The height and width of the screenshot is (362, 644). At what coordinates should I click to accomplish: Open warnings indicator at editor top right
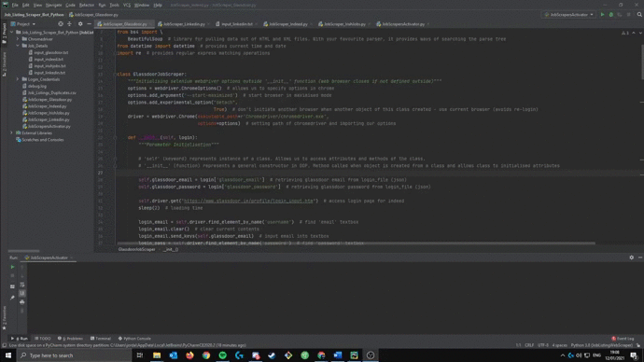624,33
